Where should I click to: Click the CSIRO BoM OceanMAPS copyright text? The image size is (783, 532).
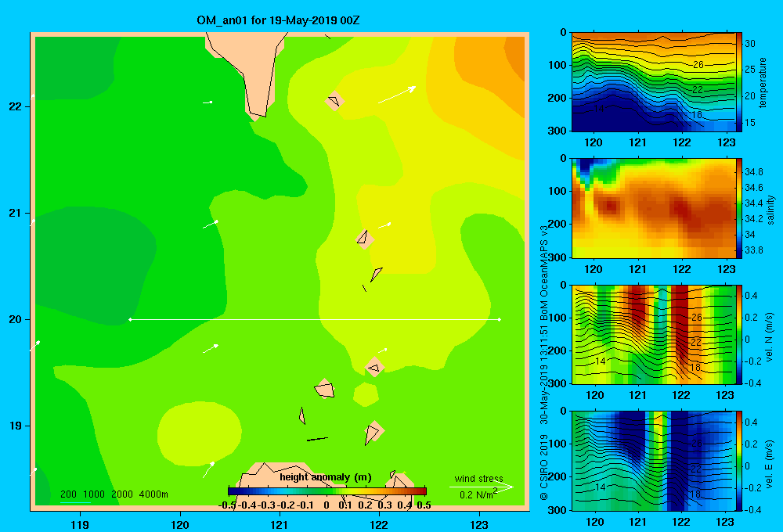(544, 362)
